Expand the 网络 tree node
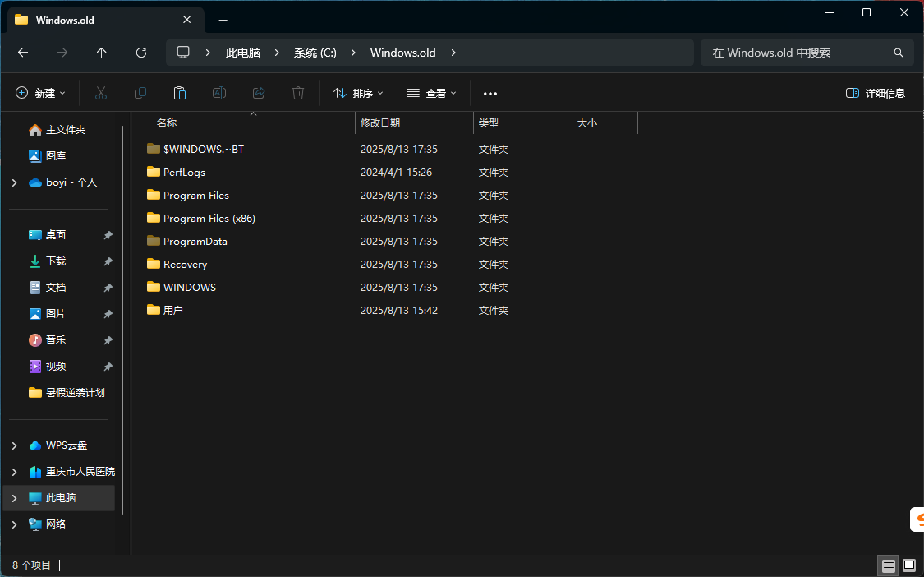The image size is (924, 577). click(x=14, y=524)
